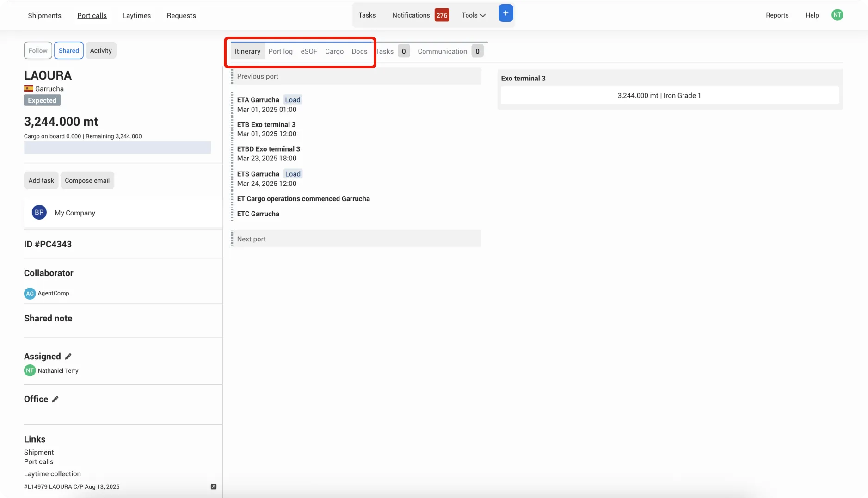This screenshot has height=498, width=868.
Task: Open the Shipment link under Links
Action: click(39, 453)
